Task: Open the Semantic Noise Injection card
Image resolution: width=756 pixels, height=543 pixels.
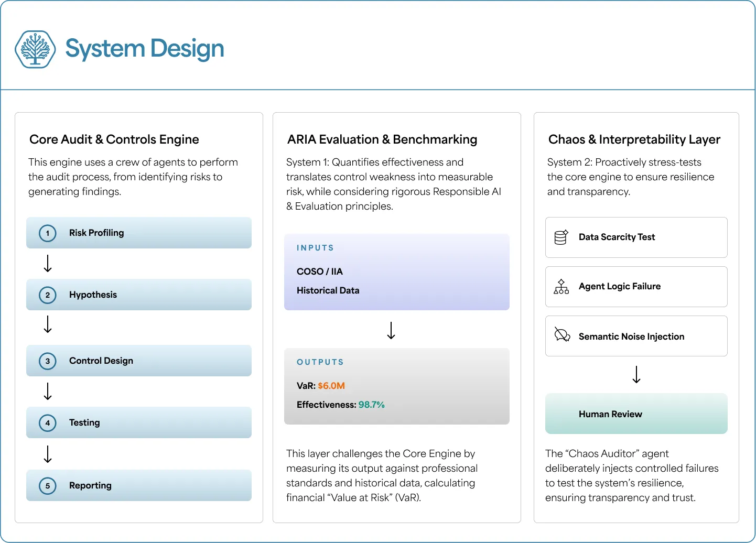Action: (636, 336)
